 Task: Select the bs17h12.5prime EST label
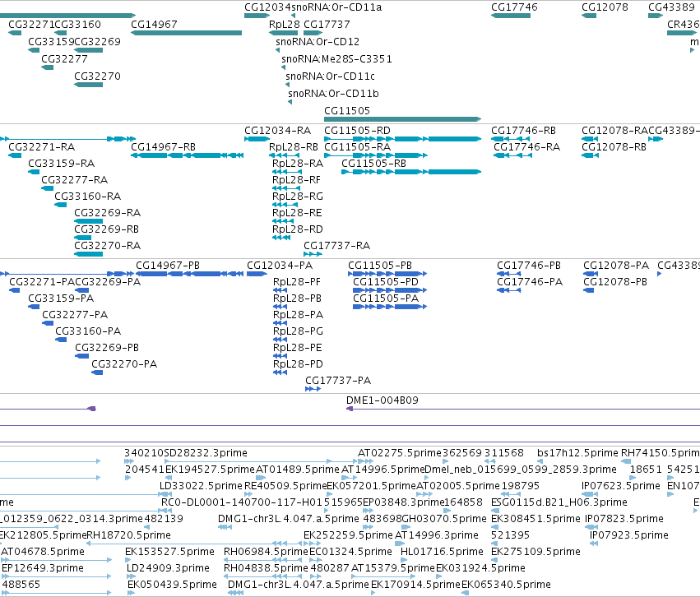click(577, 453)
